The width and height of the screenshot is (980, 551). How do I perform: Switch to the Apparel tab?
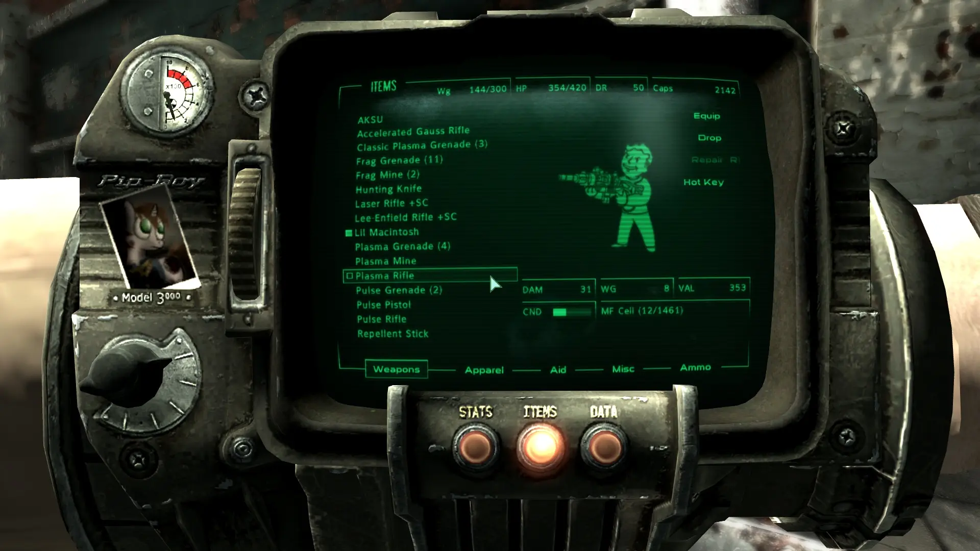click(x=482, y=369)
